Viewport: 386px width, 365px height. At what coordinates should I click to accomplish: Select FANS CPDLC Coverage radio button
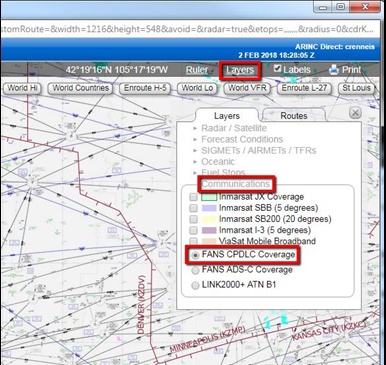coord(195,255)
